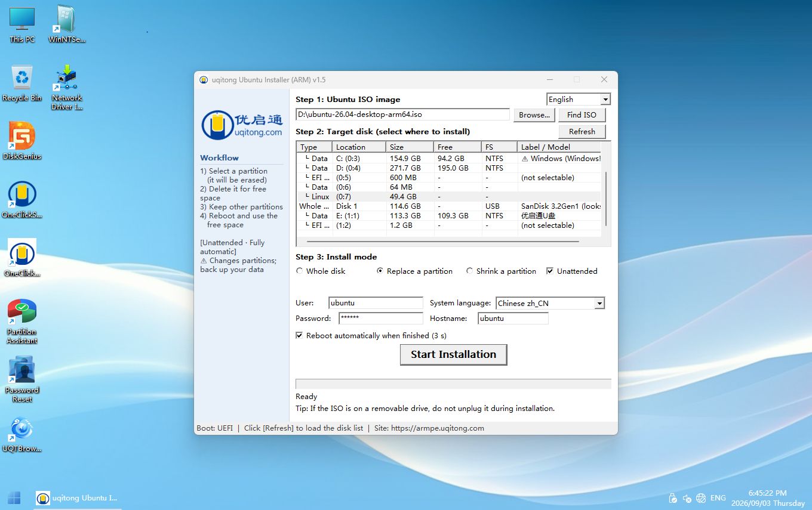Select partition row E: (1:1)
This screenshot has width=812, height=510.
point(449,216)
